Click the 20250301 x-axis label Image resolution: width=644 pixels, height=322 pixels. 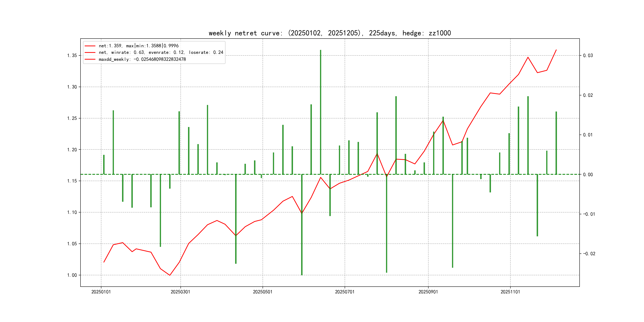pos(180,292)
